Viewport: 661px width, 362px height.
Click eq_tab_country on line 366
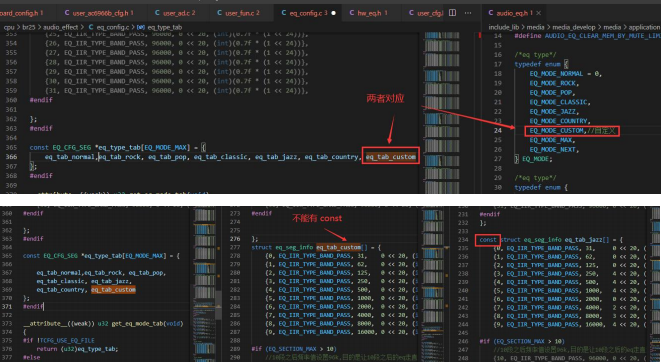[x=331, y=157]
